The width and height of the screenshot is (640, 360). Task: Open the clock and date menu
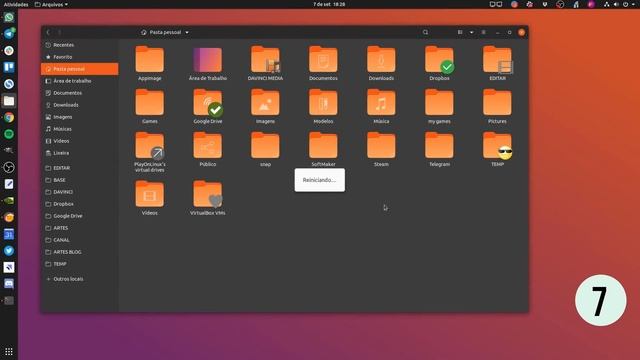(x=329, y=4)
